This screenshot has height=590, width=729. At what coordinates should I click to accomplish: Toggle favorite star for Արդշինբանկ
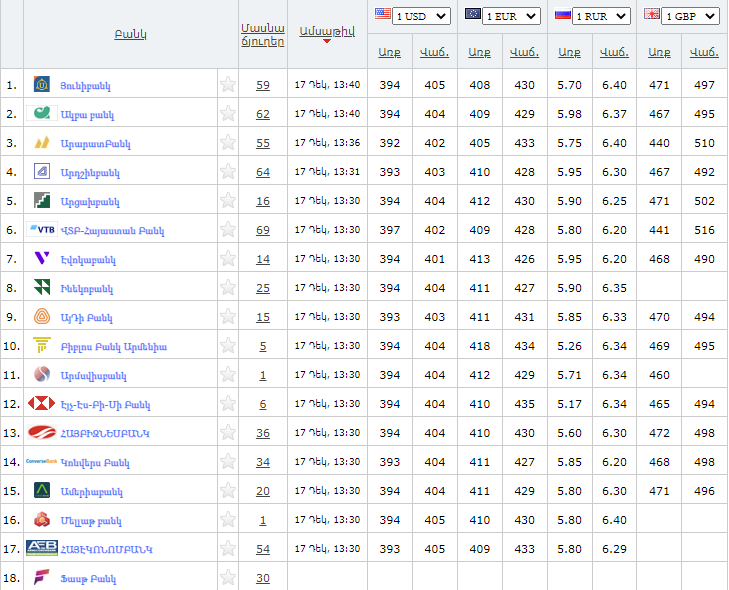pos(228,172)
